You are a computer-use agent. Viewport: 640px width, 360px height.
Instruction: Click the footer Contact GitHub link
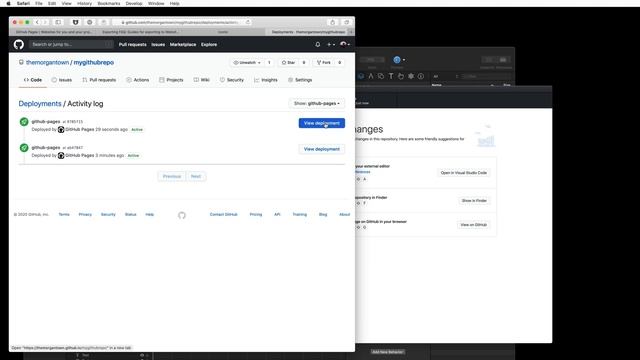click(x=223, y=214)
